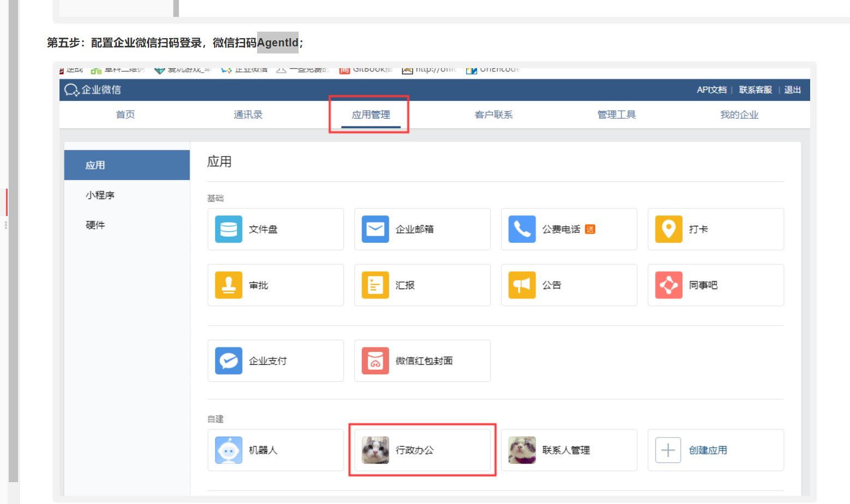Select the 打卡 location pin icon
This screenshot has height=504, width=850.
[x=669, y=229]
